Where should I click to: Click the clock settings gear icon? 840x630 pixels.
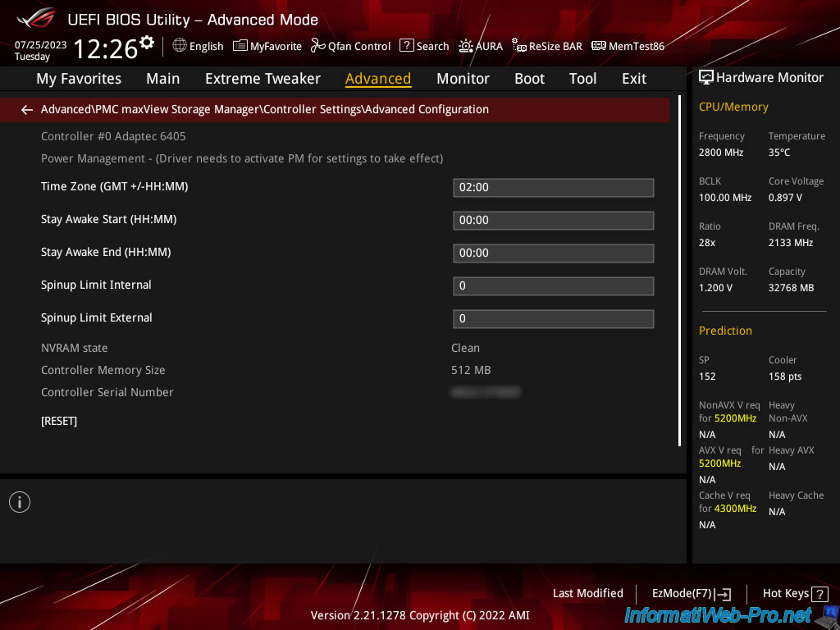147,43
